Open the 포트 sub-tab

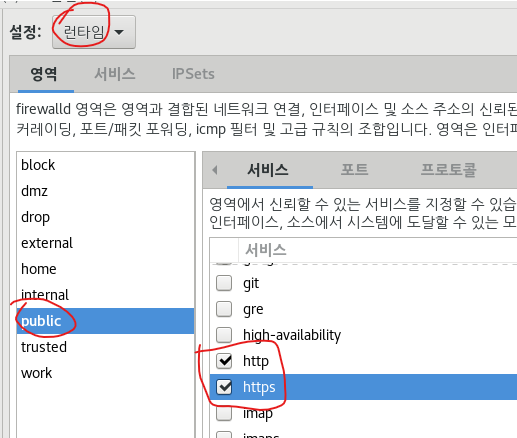(354, 170)
